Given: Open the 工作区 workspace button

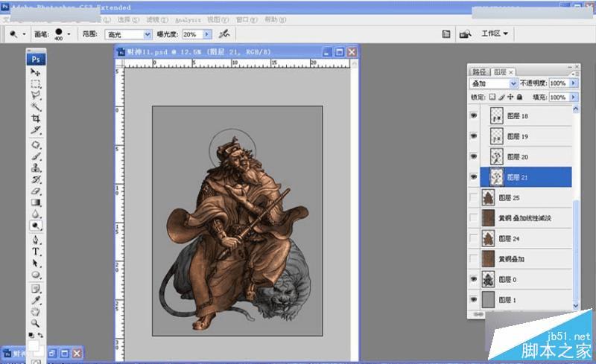Looking at the screenshot, I should point(495,33).
